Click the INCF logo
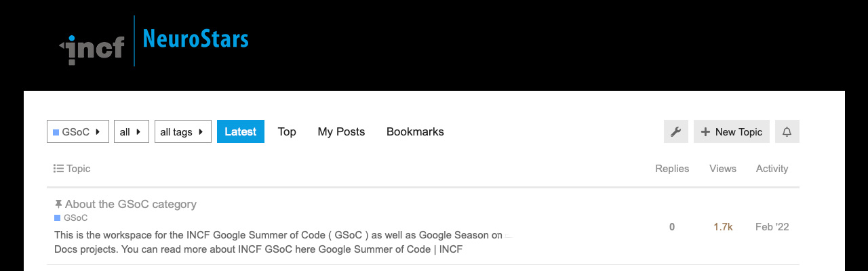The image size is (868, 271). tap(92, 47)
